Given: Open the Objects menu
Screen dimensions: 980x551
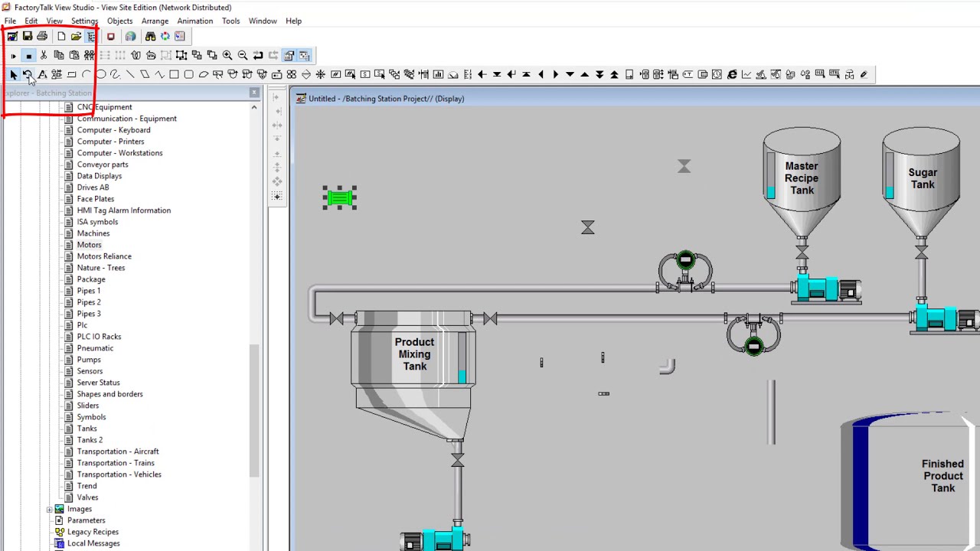Looking at the screenshot, I should coord(119,21).
